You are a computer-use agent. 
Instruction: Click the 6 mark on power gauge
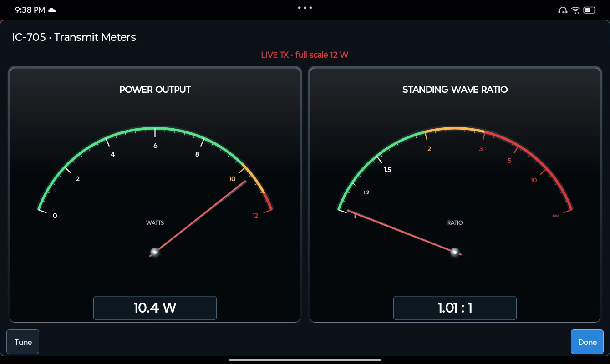(155, 146)
